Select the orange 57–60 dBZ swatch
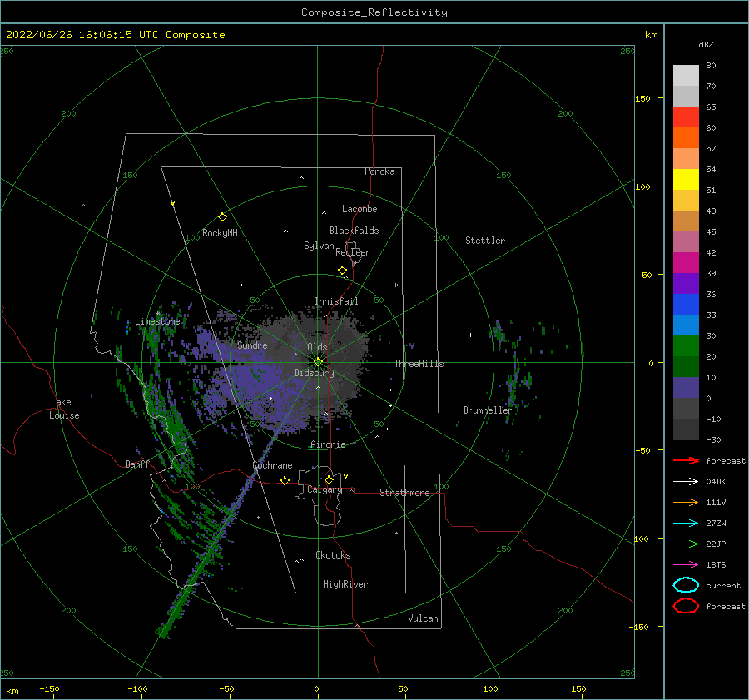 686,138
